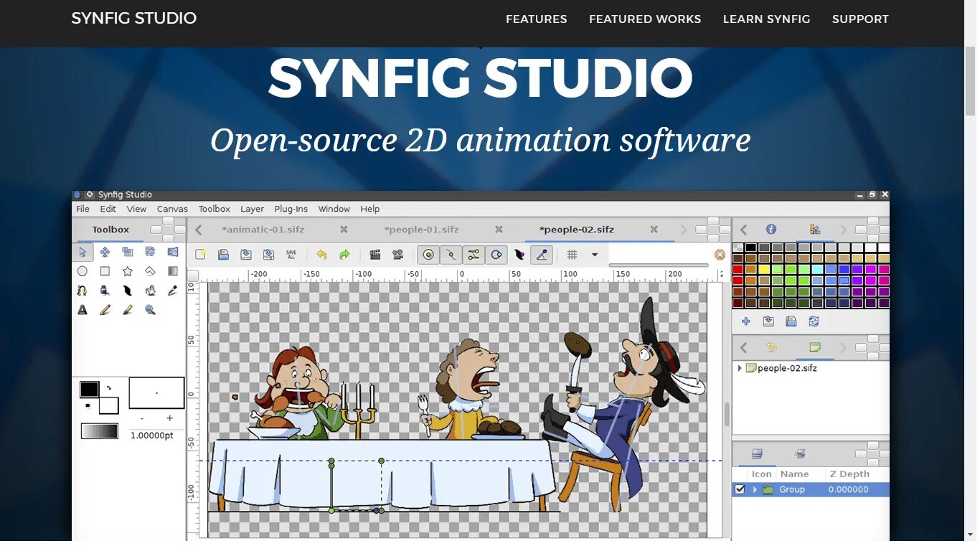
Task: Swap fill and outline colors
Action: [109, 387]
